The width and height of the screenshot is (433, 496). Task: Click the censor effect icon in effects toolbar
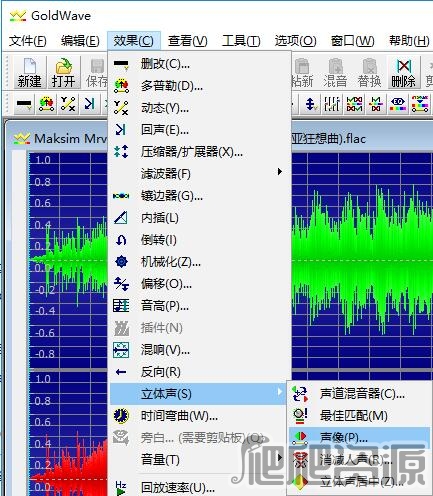click(24, 104)
